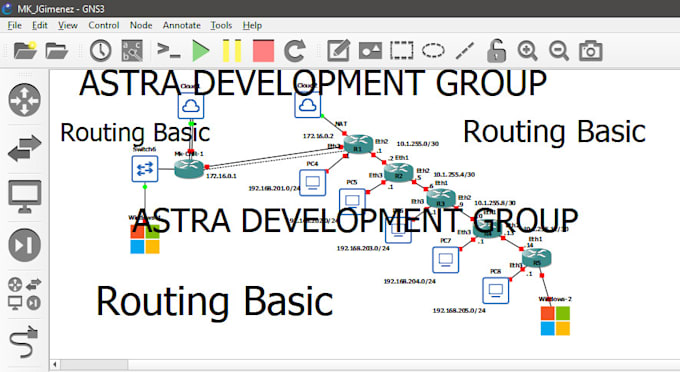
Task: Select router R1 on the canvas
Action: 358,144
